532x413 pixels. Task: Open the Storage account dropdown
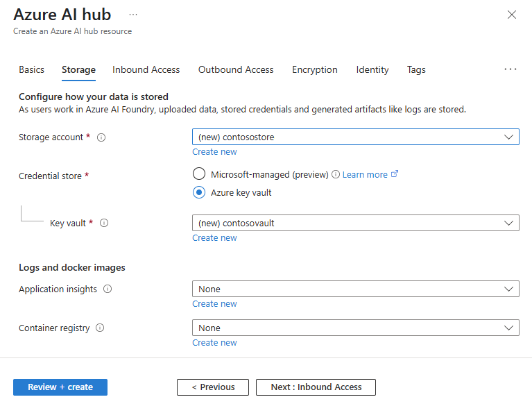click(356, 137)
